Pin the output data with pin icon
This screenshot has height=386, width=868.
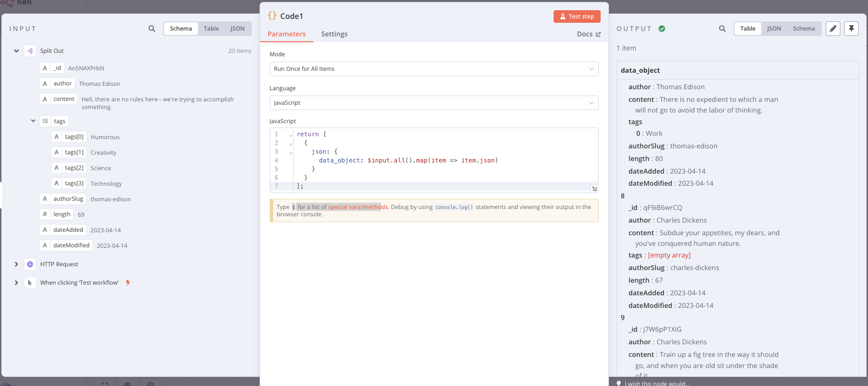(x=852, y=29)
